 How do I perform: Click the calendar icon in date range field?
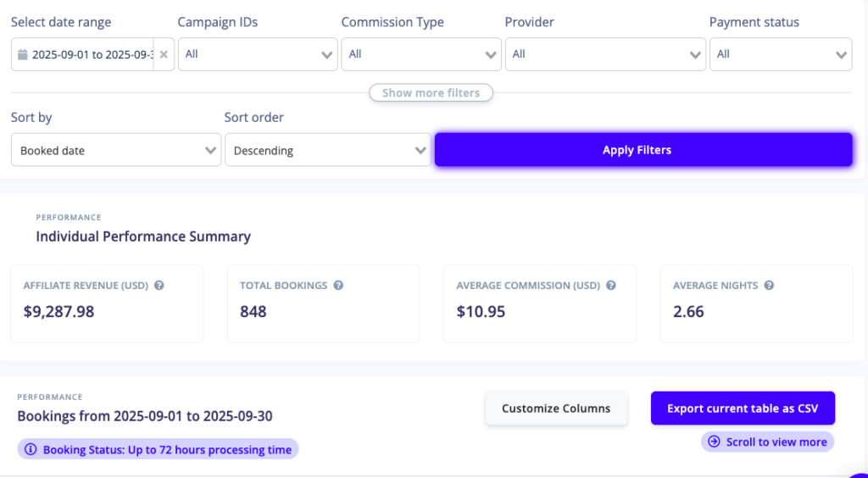24,54
